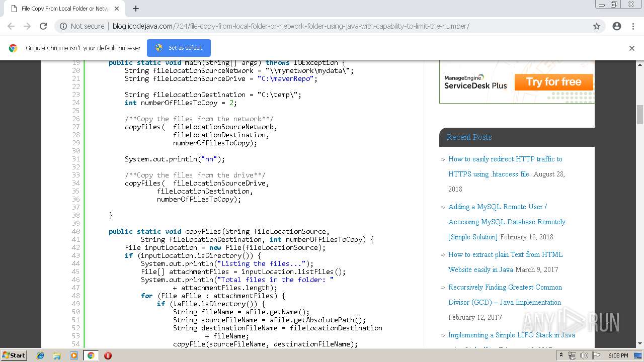This screenshot has height=362, width=644.
Task: Dismiss the default browser notification bar
Action: 632,48
